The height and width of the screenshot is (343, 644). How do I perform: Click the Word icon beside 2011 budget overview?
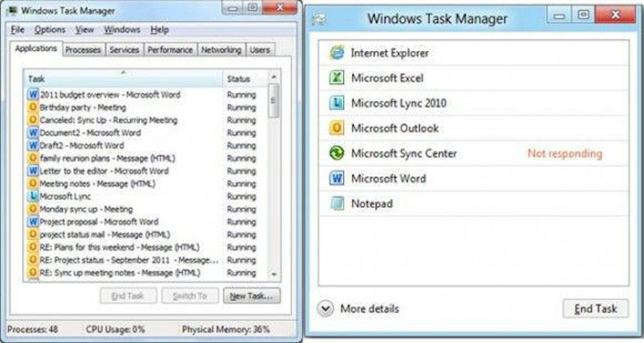[33, 95]
